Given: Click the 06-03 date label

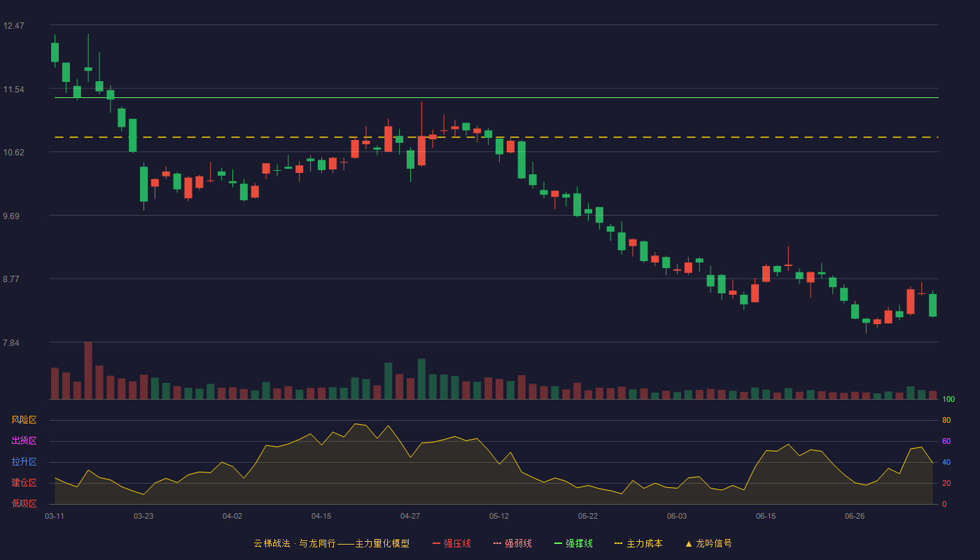Looking at the screenshot, I should [677, 516].
